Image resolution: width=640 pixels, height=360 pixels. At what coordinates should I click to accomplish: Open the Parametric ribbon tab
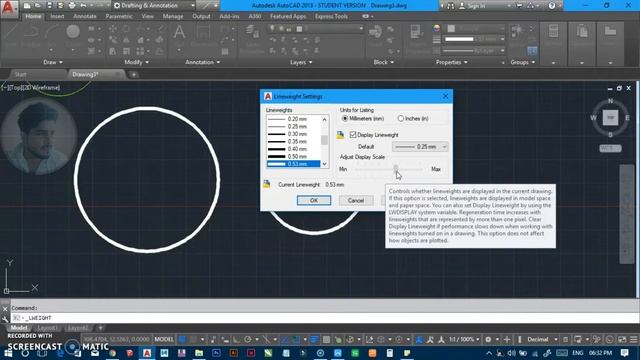(119, 16)
